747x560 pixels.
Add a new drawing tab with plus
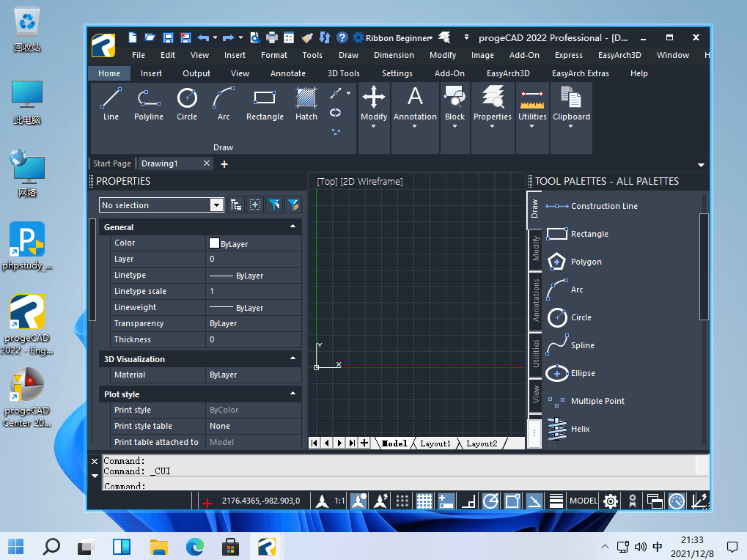[224, 164]
